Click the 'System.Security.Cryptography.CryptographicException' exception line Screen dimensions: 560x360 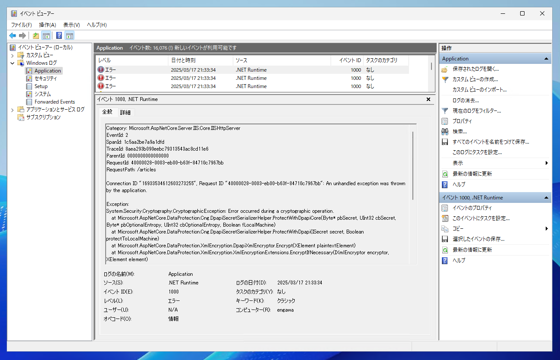coord(220,211)
